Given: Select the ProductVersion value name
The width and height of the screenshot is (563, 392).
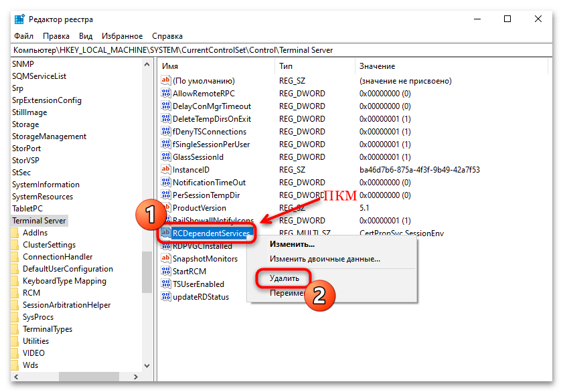Looking at the screenshot, I should point(199,207).
